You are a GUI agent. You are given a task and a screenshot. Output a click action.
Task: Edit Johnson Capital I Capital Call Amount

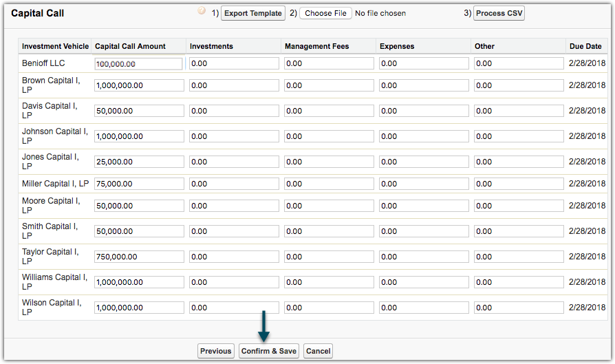coord(139,136)
